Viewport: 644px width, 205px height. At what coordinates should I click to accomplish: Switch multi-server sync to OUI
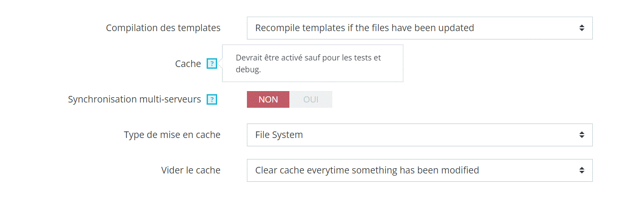(x=311, y=99)
